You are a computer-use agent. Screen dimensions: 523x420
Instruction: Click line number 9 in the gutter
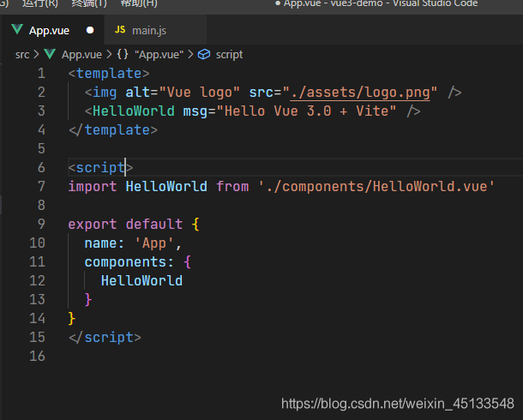(x=41, y=224)
